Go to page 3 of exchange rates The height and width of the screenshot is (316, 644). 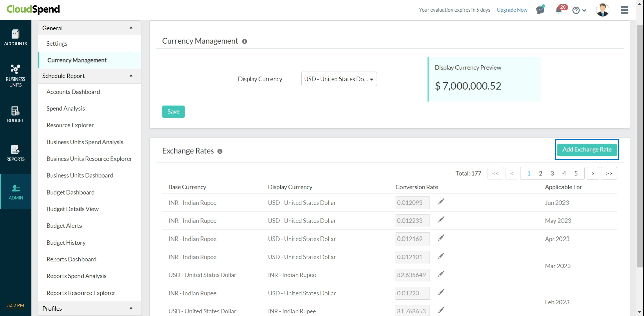(x=552, y=173)
